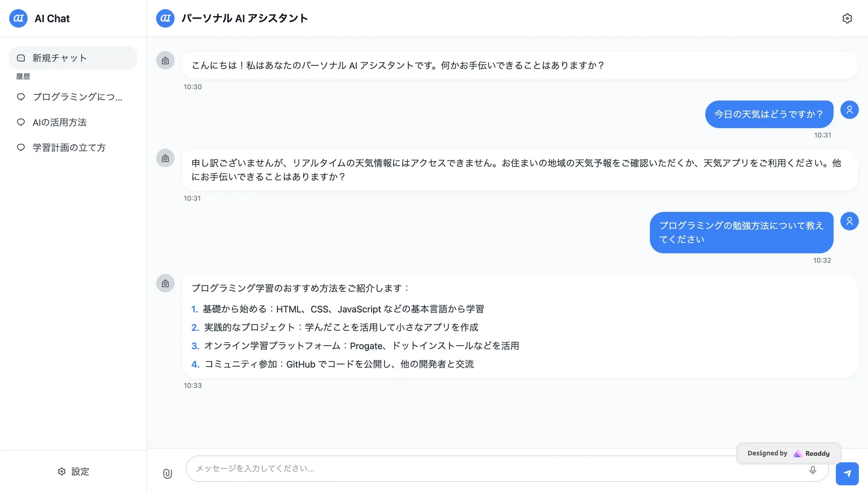Click the AI Chat logo icon
Image resolution: width=868 pixels, height=492 pixels.
18,18
